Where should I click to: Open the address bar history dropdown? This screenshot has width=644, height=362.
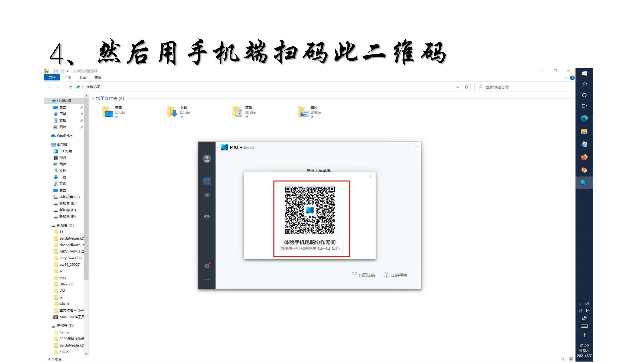(457, 87)
